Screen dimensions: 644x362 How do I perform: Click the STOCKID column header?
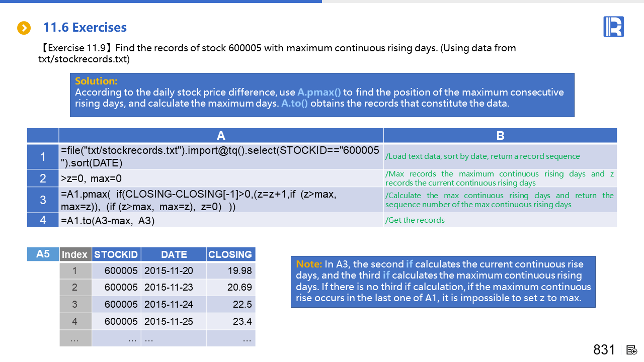(x=116, y=254)
